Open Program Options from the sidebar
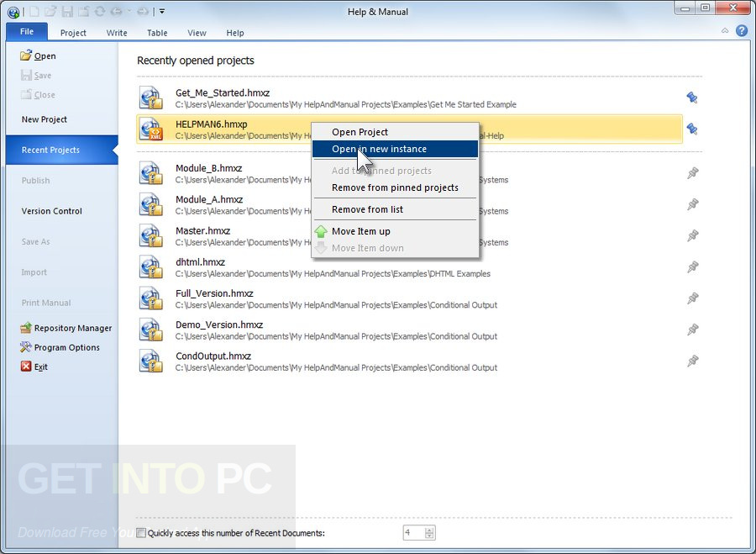The image size is (756, 554). [60, 347]
